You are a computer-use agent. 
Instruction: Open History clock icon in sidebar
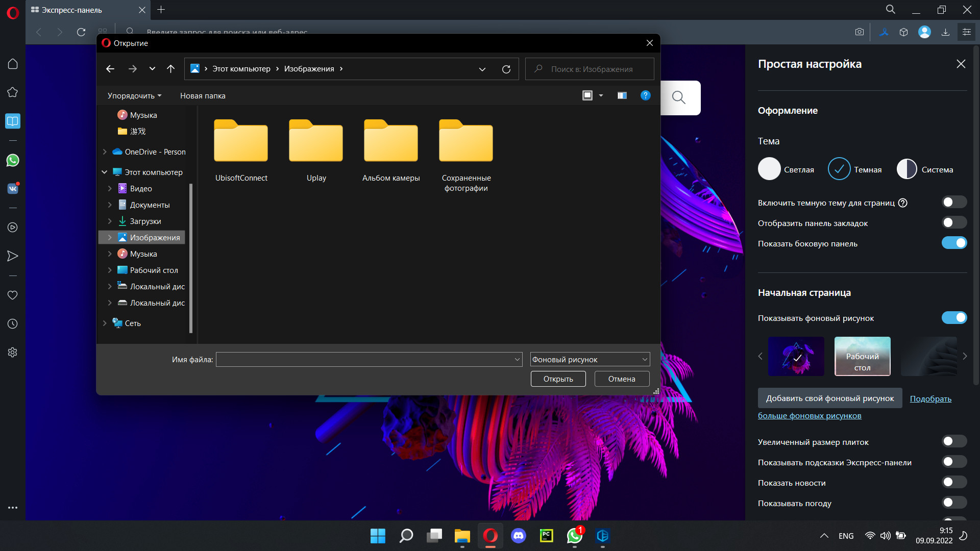point(13,324)
